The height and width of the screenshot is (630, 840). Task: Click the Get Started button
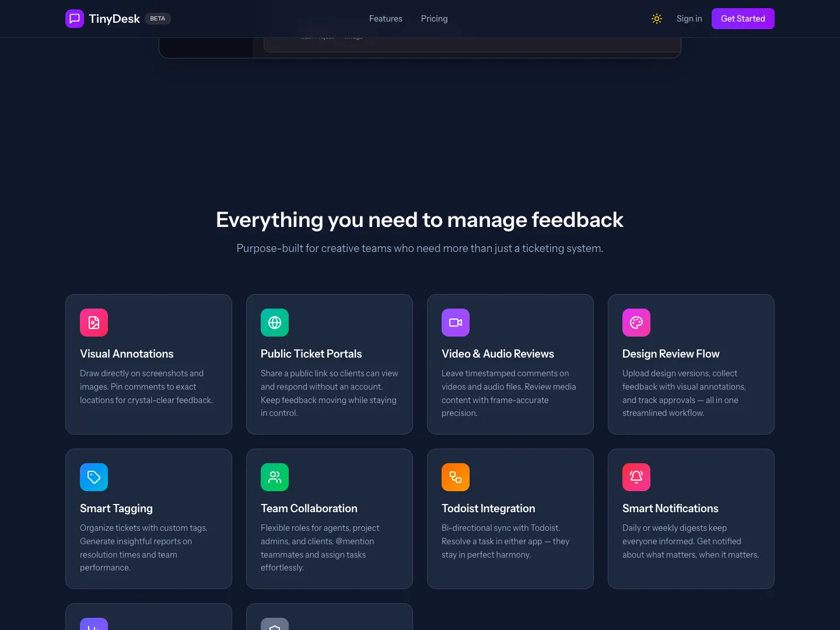tap(743, 19)
